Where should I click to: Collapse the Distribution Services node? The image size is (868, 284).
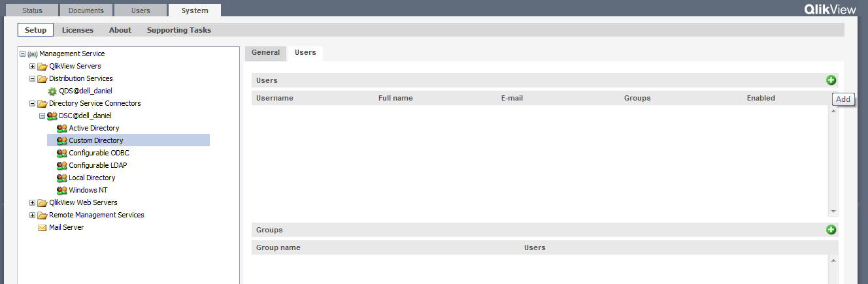coord(33,78)
